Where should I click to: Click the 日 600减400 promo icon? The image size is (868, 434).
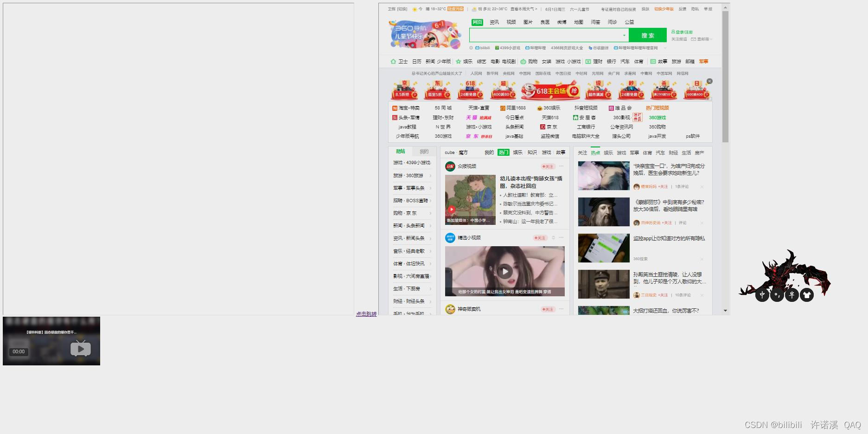coord(696,90)
